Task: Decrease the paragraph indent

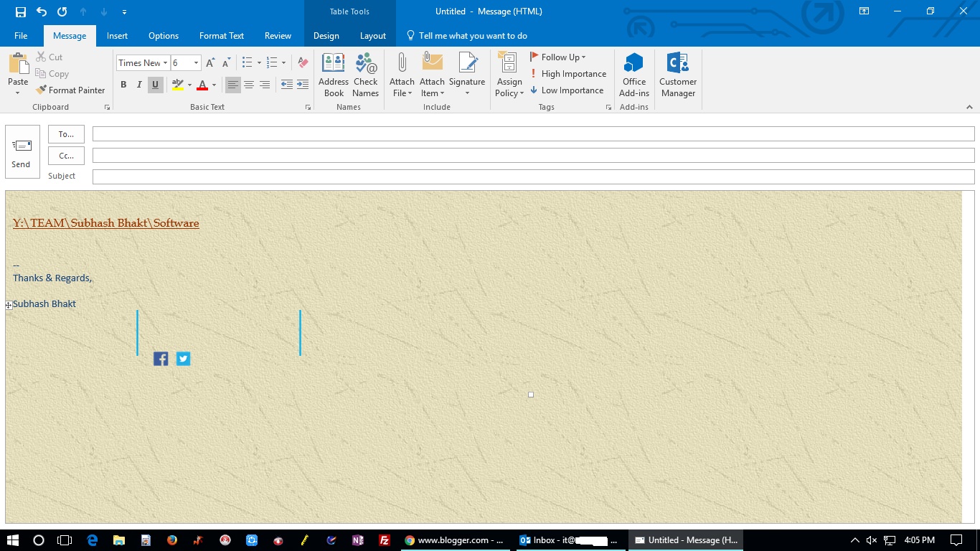Action: coord(286,85)
